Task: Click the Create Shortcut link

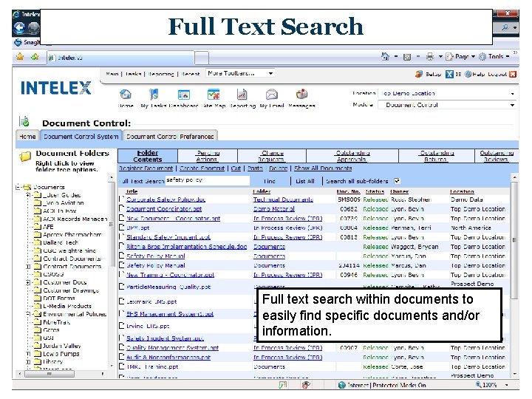Action: click(x=202, y=168)
